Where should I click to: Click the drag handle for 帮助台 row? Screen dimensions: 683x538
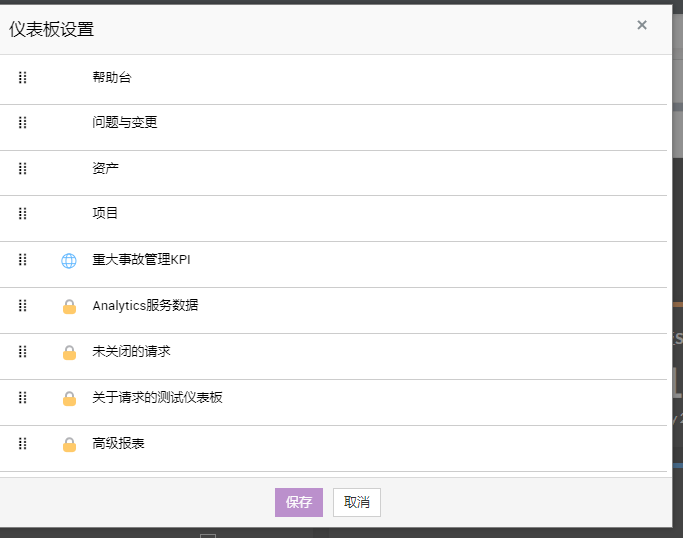point(23,77)
